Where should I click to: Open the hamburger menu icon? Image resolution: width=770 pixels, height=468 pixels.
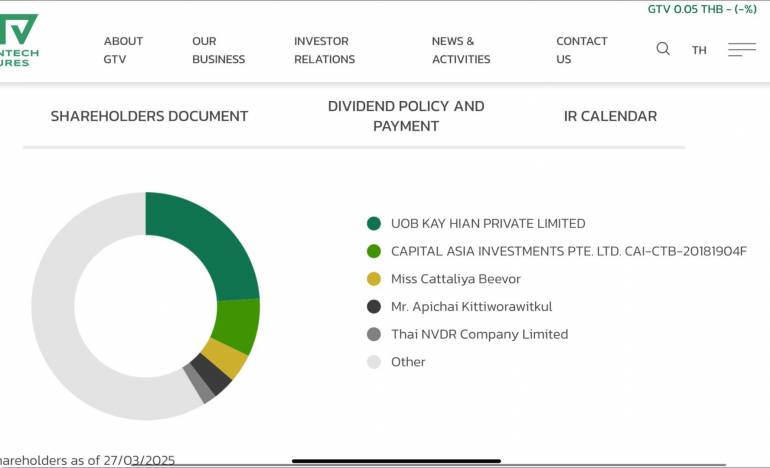[741, 49]
